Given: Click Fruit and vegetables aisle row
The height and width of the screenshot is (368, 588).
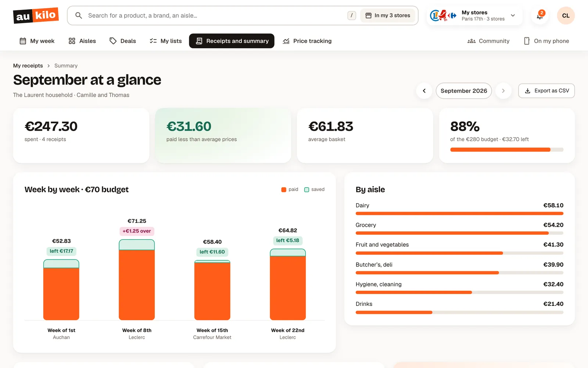Looking at the screenshot, I should 459,248.
